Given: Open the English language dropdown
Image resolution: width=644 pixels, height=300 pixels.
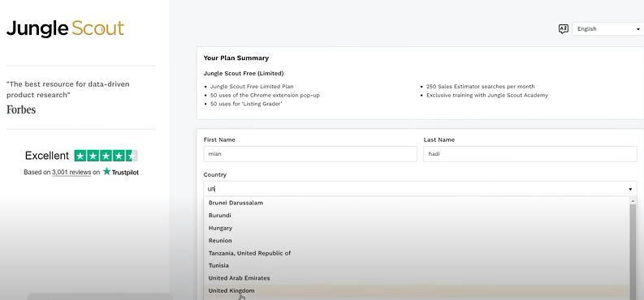Looking at the screenshot, I should 607,28.
